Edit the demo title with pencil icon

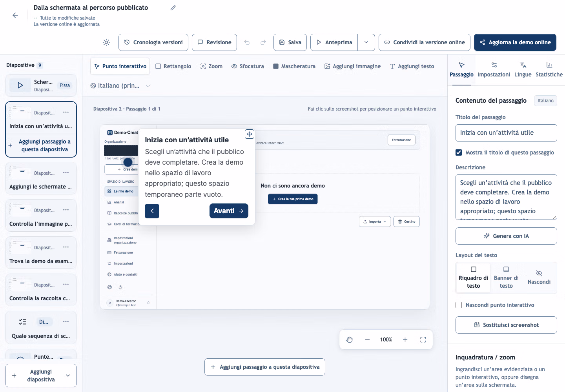[x=173, y=8]
